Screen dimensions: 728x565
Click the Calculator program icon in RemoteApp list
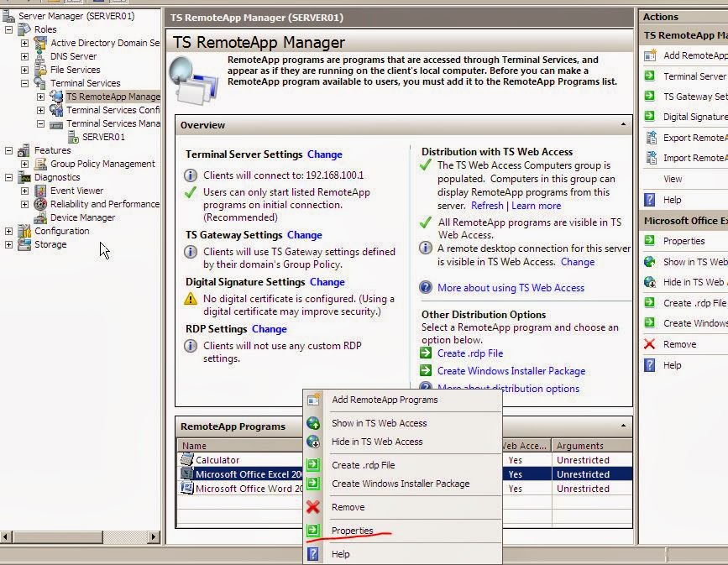click(186, 459)
